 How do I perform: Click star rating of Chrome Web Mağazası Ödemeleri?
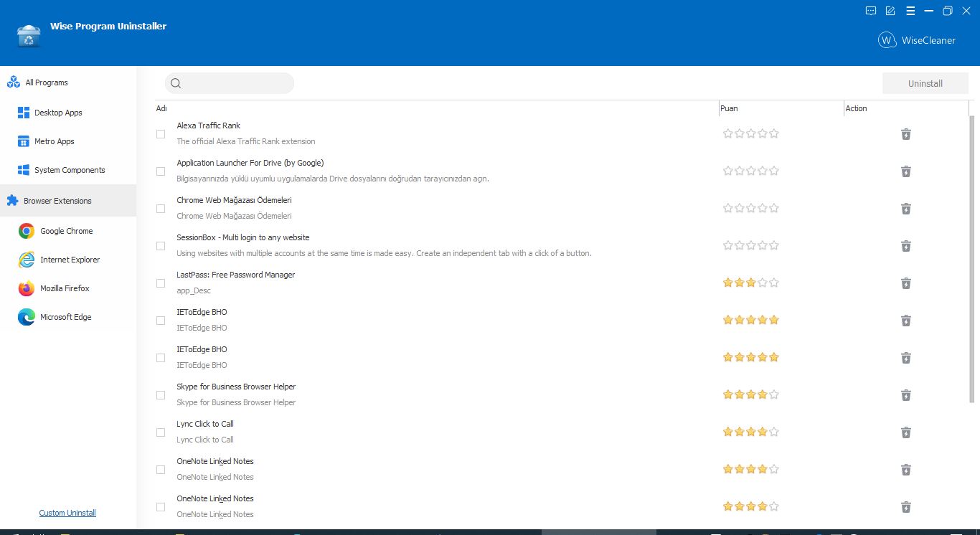(x=751, y=208)
